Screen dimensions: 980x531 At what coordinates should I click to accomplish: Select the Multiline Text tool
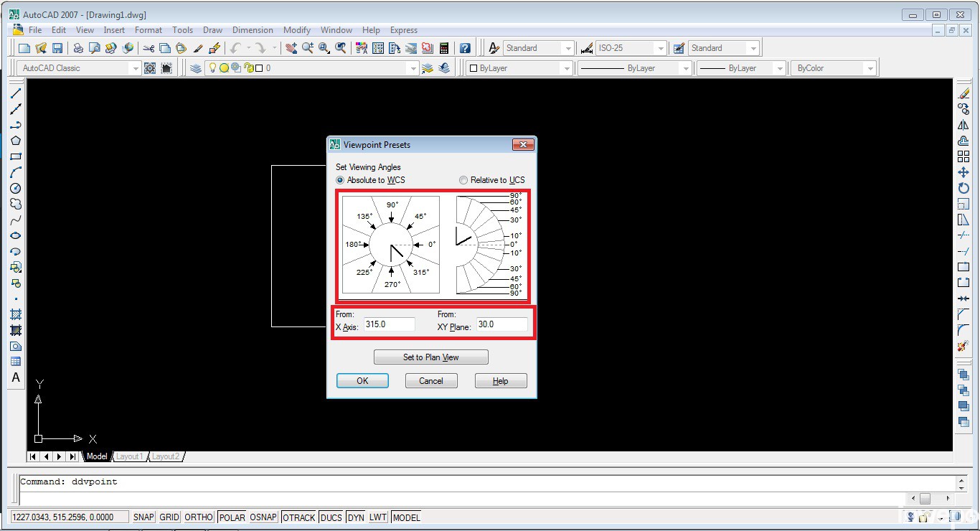click(16, 377)
